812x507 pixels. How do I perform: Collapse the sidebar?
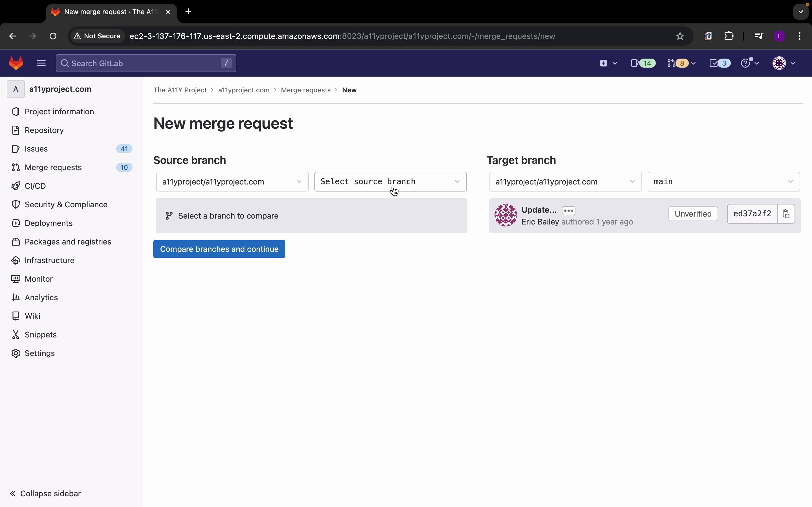(x=46, y=493)
